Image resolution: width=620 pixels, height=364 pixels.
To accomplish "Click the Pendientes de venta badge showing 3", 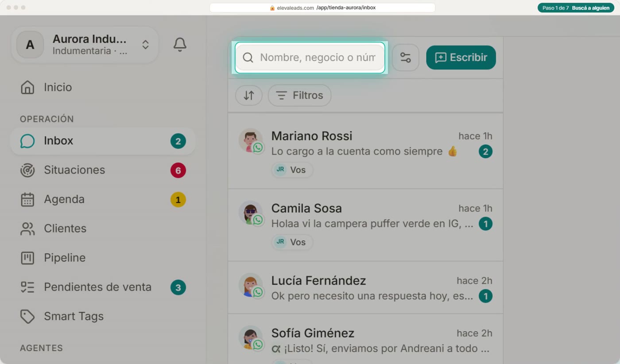I will click(178, 287).
